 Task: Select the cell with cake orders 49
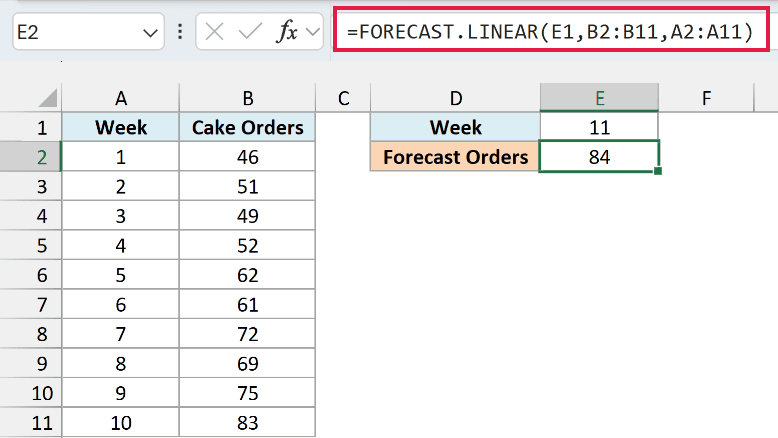248,216
